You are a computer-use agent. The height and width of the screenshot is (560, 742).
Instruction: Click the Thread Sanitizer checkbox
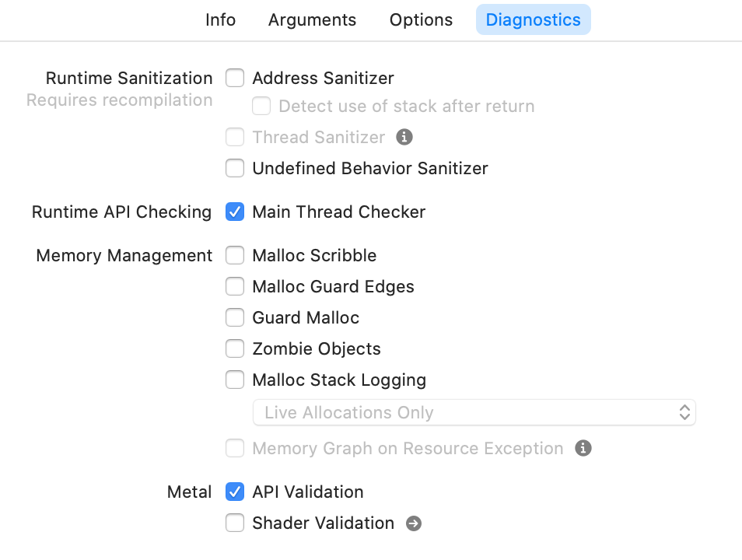click(x=235, y=138)
